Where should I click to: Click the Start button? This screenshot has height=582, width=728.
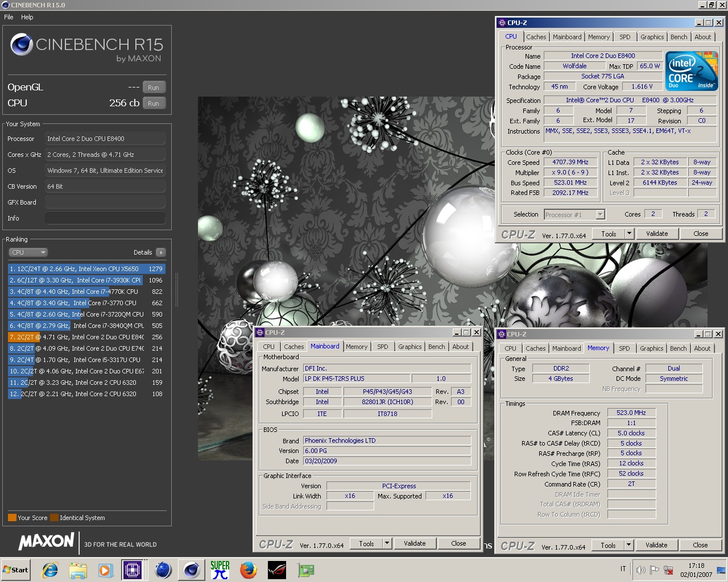coord(16,570)
